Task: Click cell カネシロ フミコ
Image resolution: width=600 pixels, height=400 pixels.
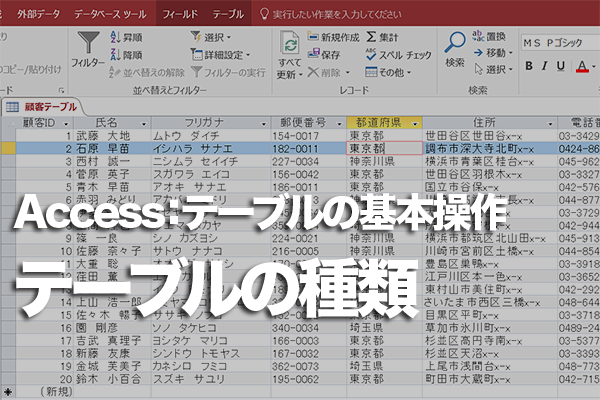Action: pos(211,366)
